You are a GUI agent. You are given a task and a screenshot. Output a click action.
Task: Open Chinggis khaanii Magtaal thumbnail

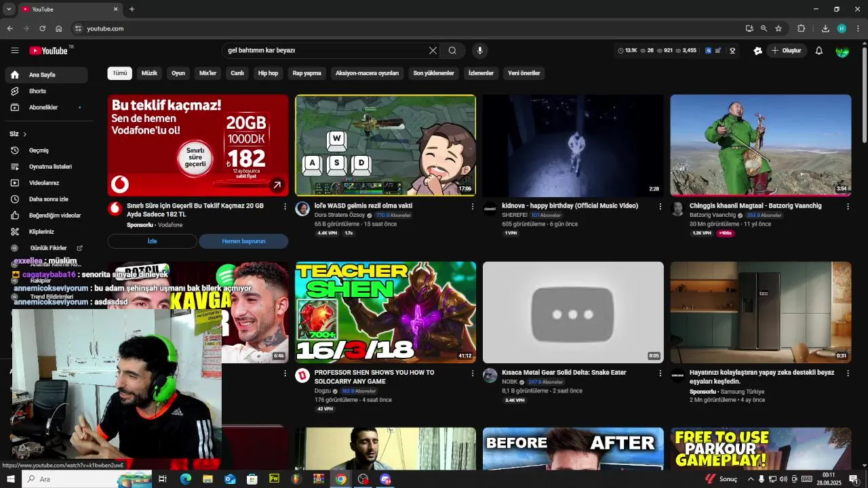click(x=761, y=145)
